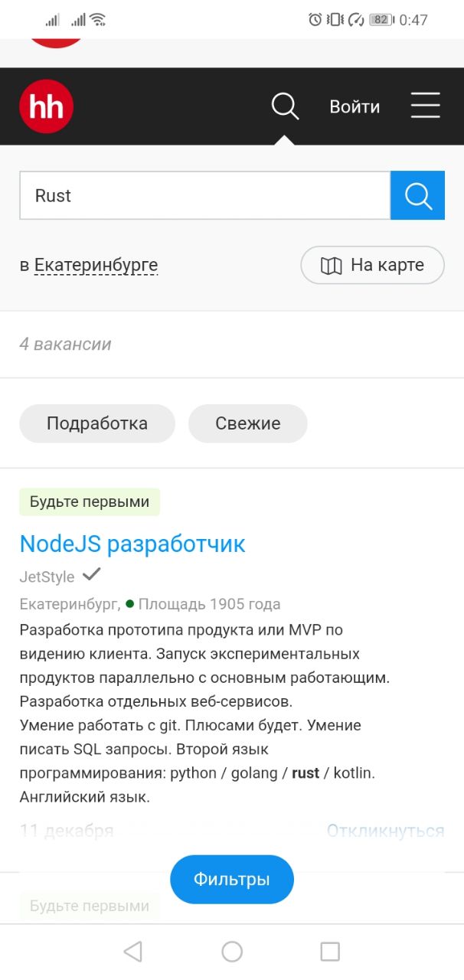Tap the magnifier icon in header
This screenshot has width=464, height=980.
(285, 106)
